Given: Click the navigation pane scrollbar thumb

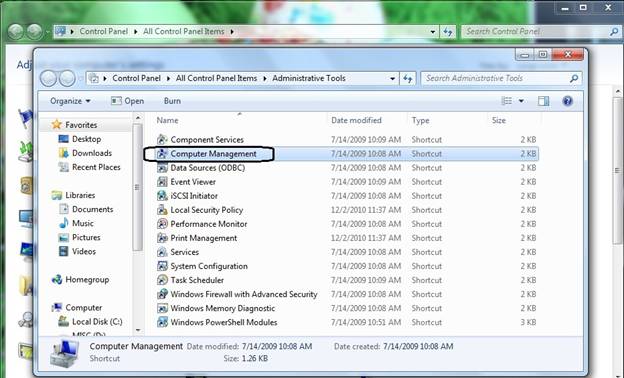Looking at the screenshot, I should pos(137,187).
